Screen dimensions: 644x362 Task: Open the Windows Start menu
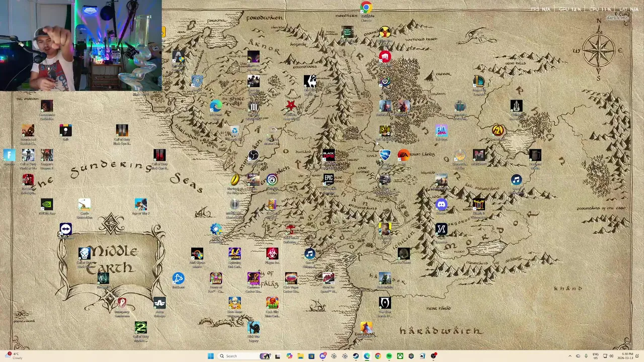point(210,356)
